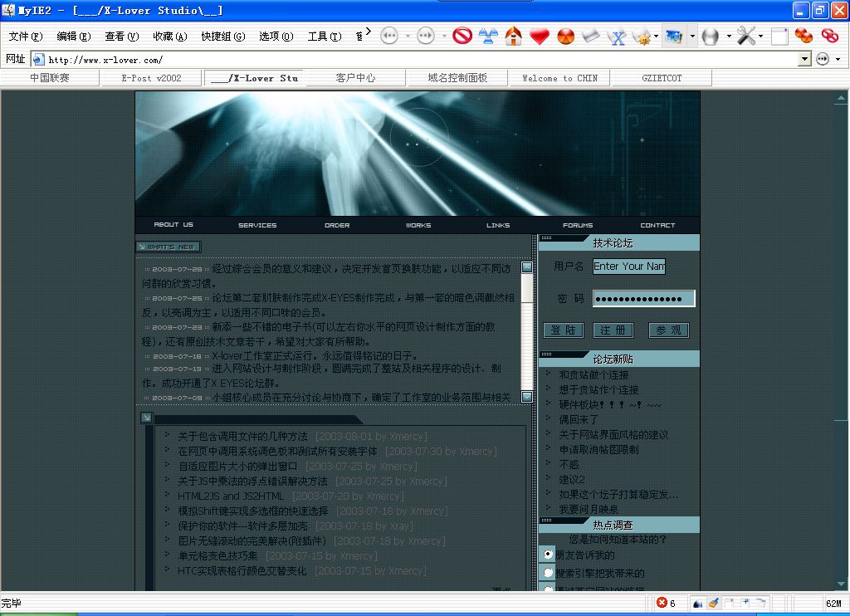Screen dimensions: 850x616
Task: Open the Forward button history dropdown arrow
Action: pyautogui.click(x=444, y=37)
